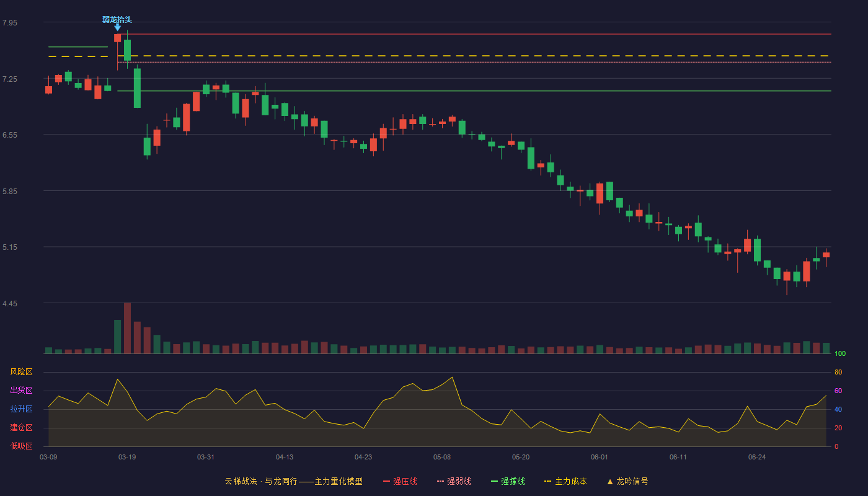Click the 04-23 date label

(x=363, y=457)
